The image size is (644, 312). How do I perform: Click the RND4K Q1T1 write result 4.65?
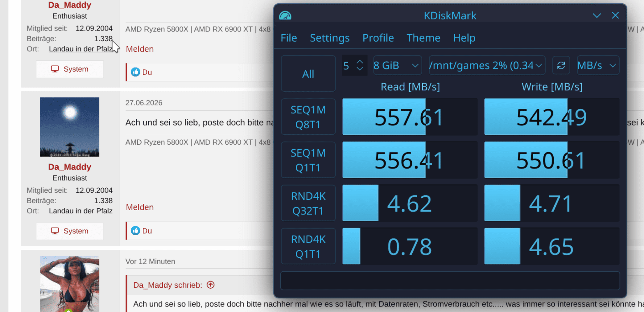click(x=552, y=246)
